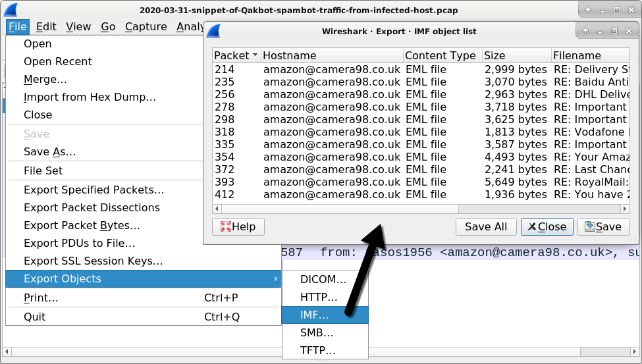Click the shark fin icon in Export IMF dialog title
The height and width of the screenshot is (364, 642).
click(213, 31)
